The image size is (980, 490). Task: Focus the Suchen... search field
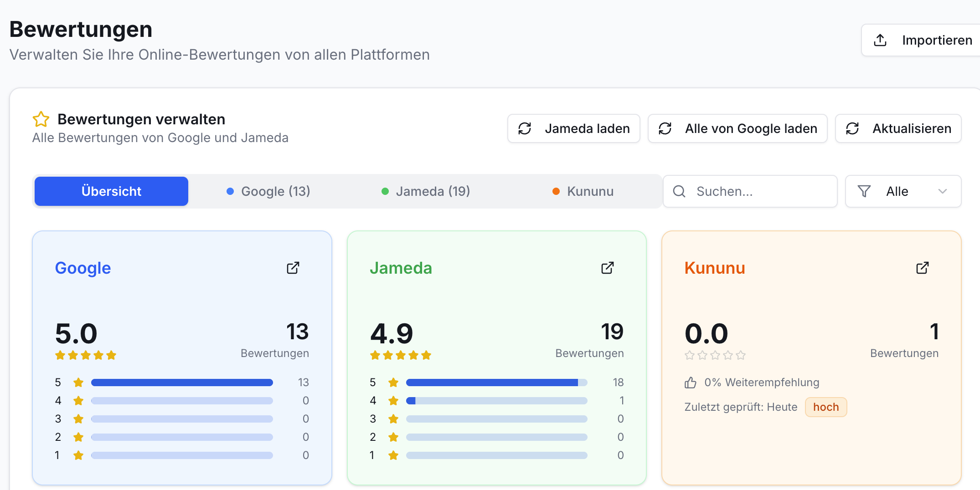750,191
